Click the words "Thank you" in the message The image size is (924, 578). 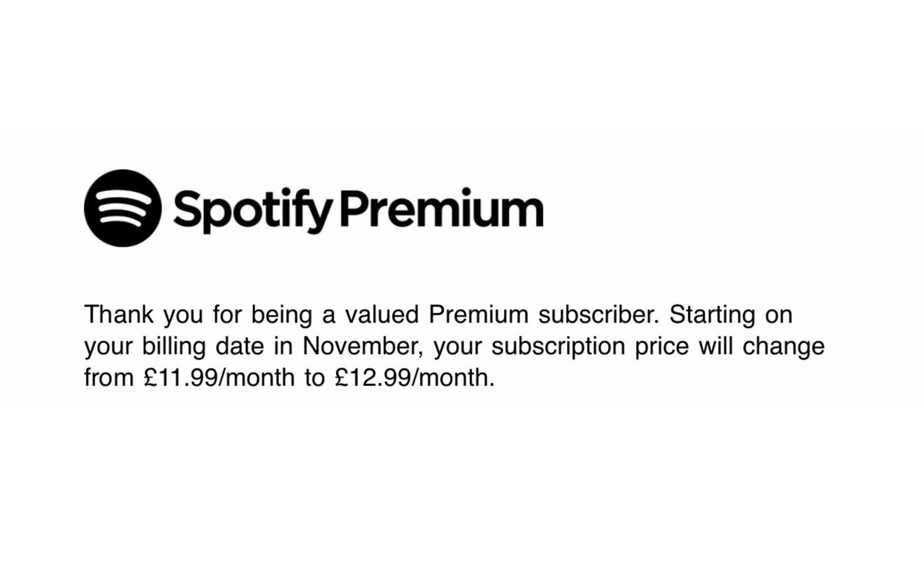pos(143,315)
